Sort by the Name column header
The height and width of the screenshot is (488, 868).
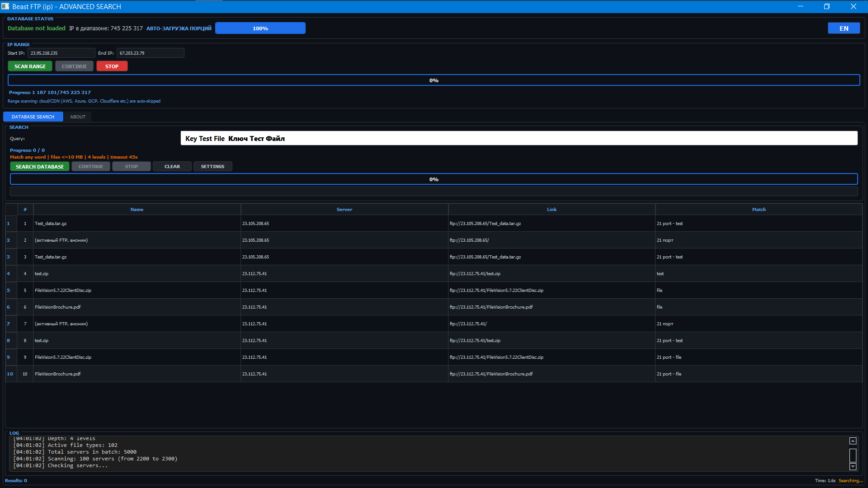coord(137,209)
